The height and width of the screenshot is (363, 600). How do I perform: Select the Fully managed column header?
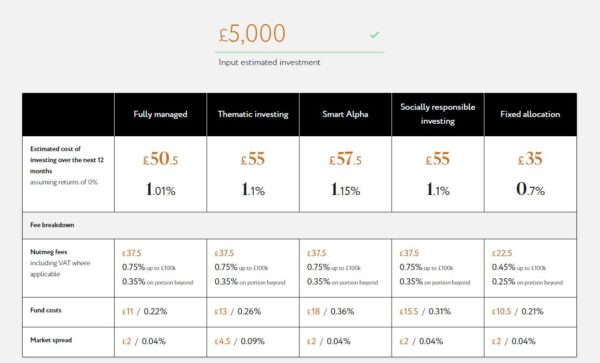[160, 114]
